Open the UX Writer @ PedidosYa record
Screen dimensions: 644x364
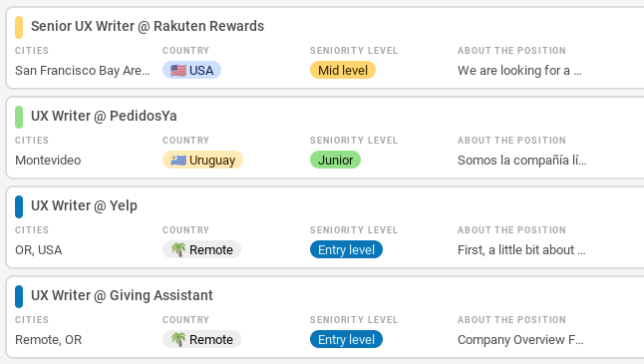pyautogui.click(x=104, y=116)
